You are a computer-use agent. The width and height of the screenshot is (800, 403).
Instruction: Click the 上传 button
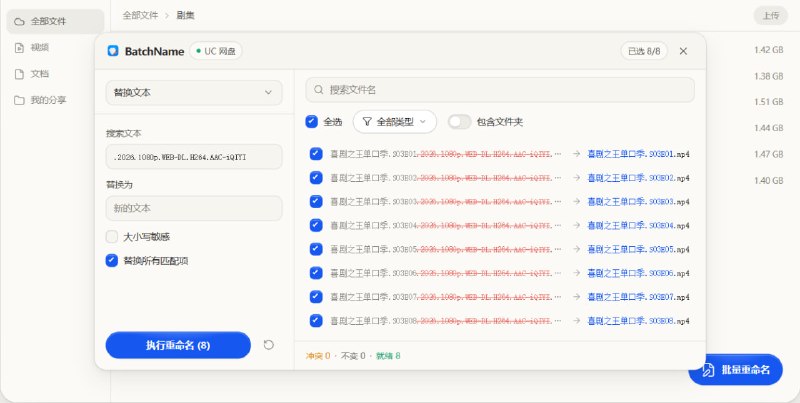coord(770,15)
